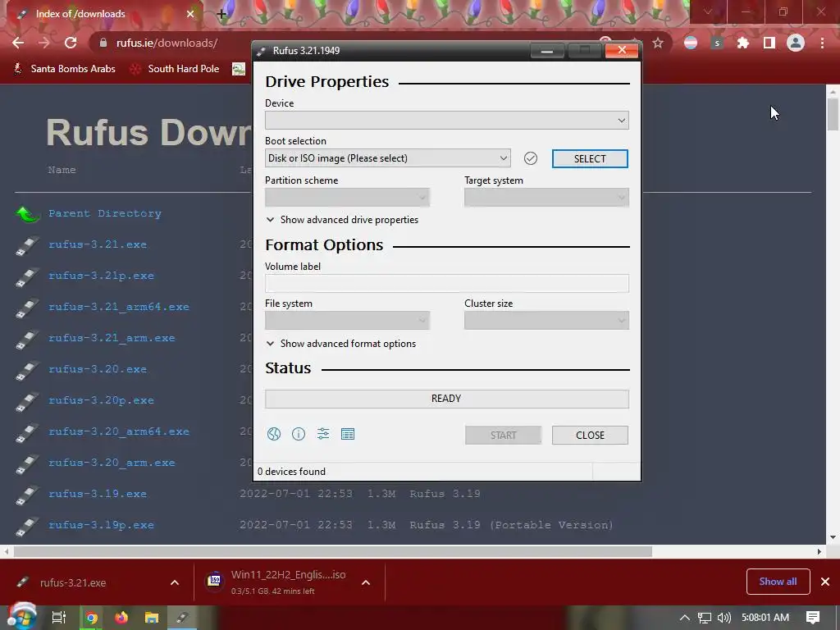Download rufus-3.19.exe link

click(98, 493)
